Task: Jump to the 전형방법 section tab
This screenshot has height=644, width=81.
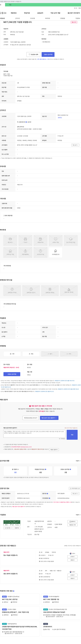Action: point(63,18)
